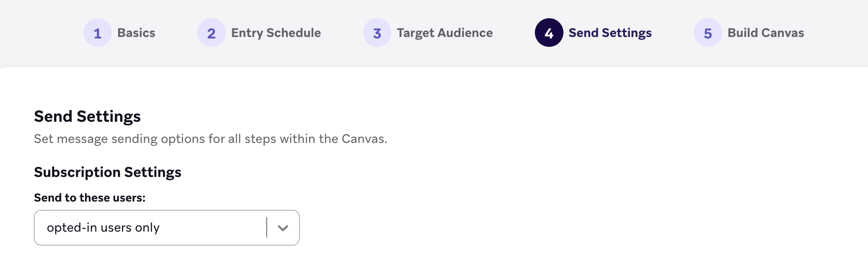The width and height of the screenshot is (868, 275).
Task: Click the active step 4 dark circle
Action: 549,33
